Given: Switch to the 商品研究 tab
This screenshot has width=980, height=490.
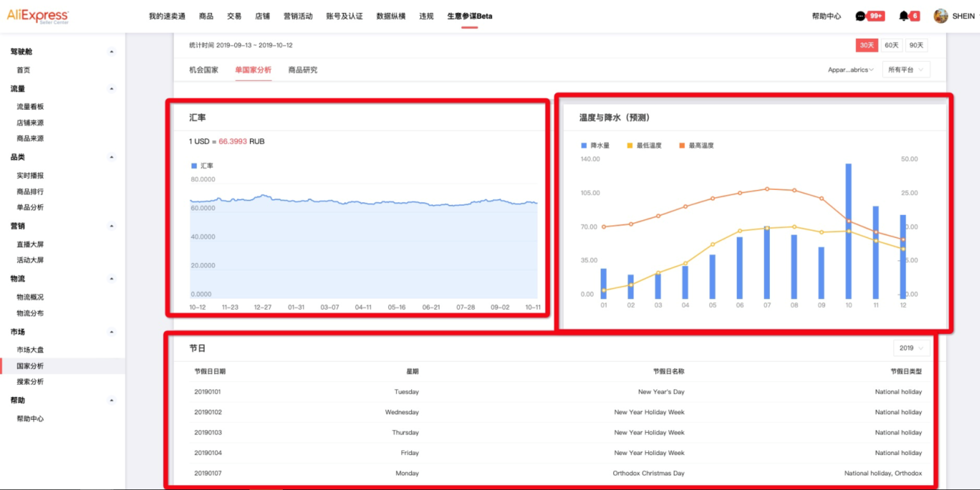Looking at the screenshot, I should (302, 70).
